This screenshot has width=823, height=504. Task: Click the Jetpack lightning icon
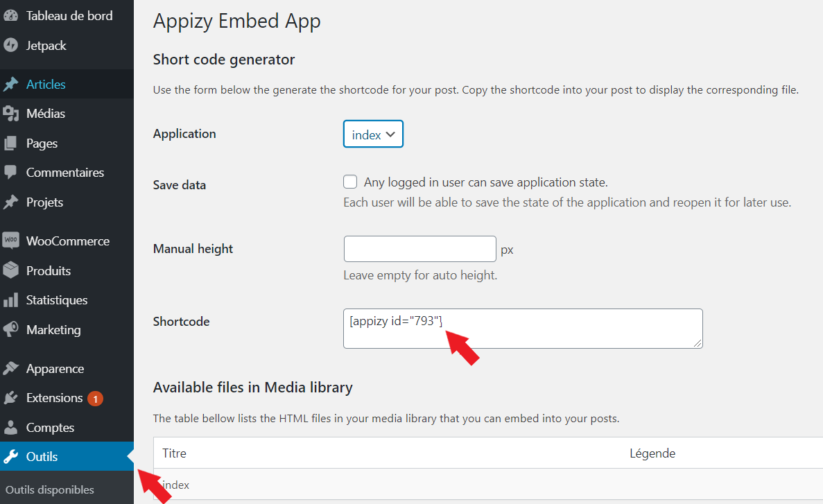(10, 46)
